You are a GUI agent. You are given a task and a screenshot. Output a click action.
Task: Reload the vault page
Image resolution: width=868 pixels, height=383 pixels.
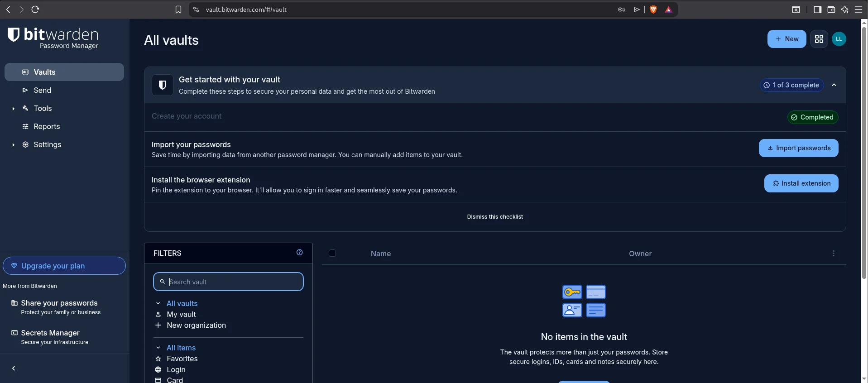point(35,10)
